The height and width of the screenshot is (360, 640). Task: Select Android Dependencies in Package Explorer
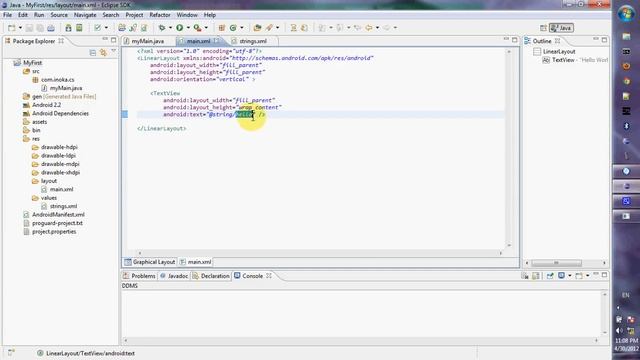click(60, 113)
